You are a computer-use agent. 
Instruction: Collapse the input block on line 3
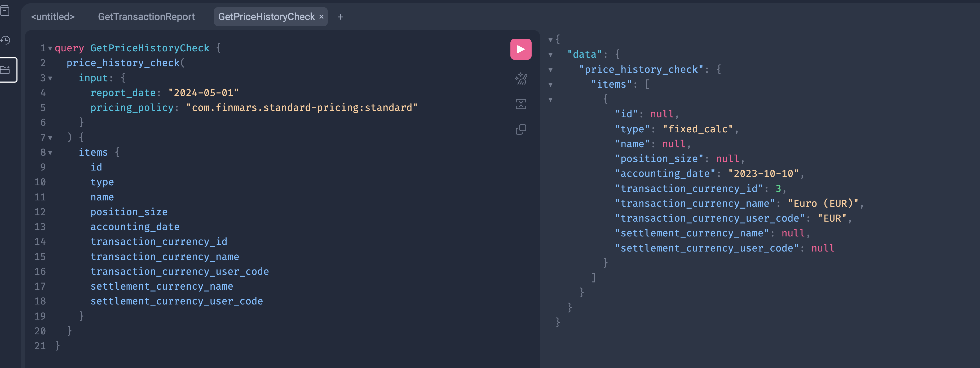point(50,78)
